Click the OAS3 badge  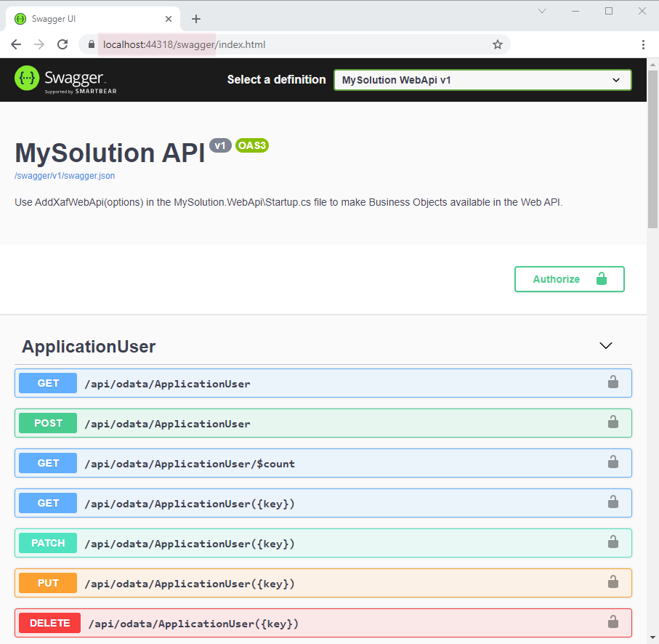coord(251,145)
